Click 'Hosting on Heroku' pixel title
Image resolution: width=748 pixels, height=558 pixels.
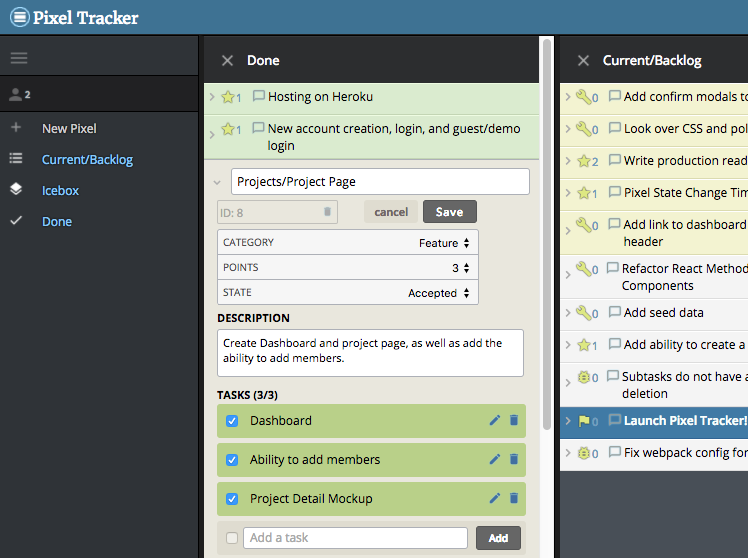pos(320,97)
